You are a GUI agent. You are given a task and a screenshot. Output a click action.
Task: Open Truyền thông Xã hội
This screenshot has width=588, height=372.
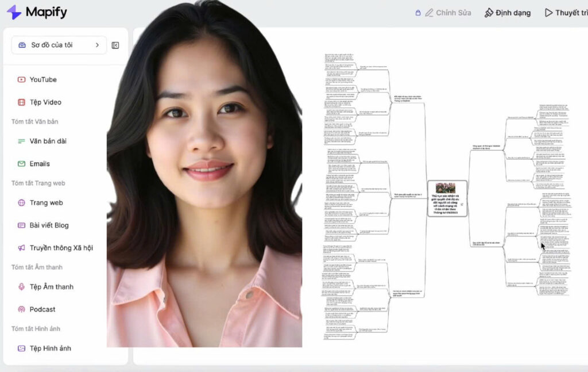pos(60,248)
